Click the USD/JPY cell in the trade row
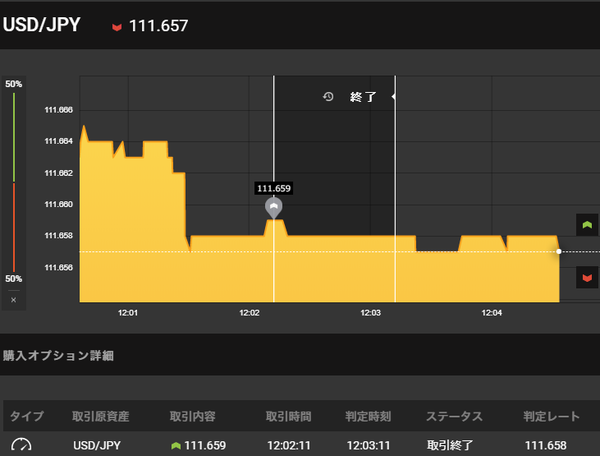The image size is (600, 456). point(97,445)
